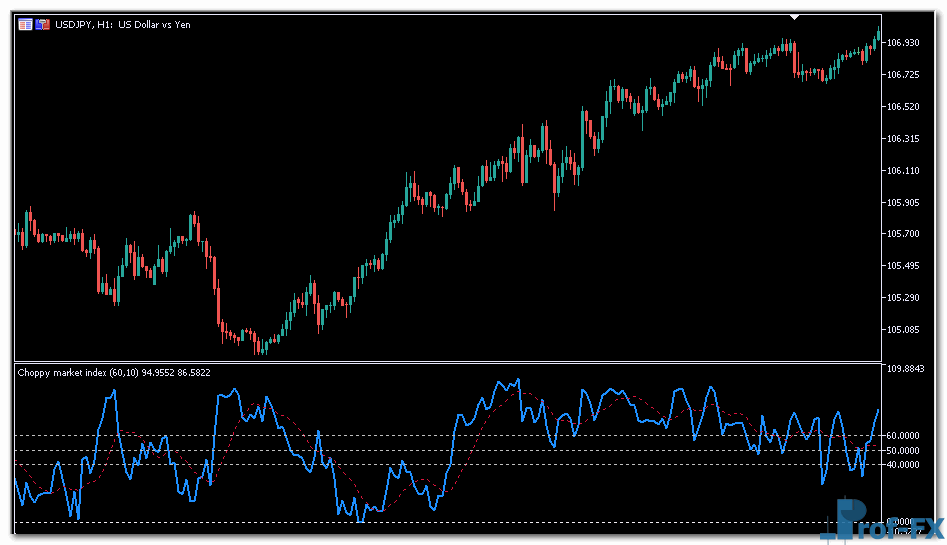Click the 106.110 price axis label
Screen dimensions: 947x545
(x=902, y=171)
